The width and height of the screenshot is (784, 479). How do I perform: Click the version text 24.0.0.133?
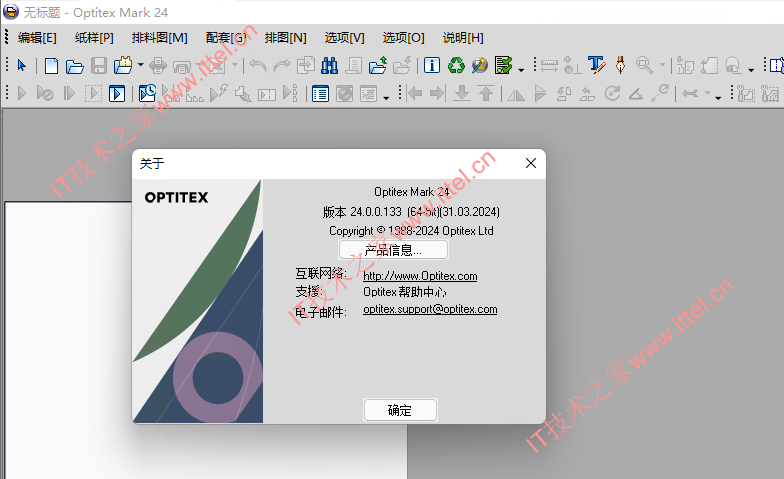coord(376,212)
